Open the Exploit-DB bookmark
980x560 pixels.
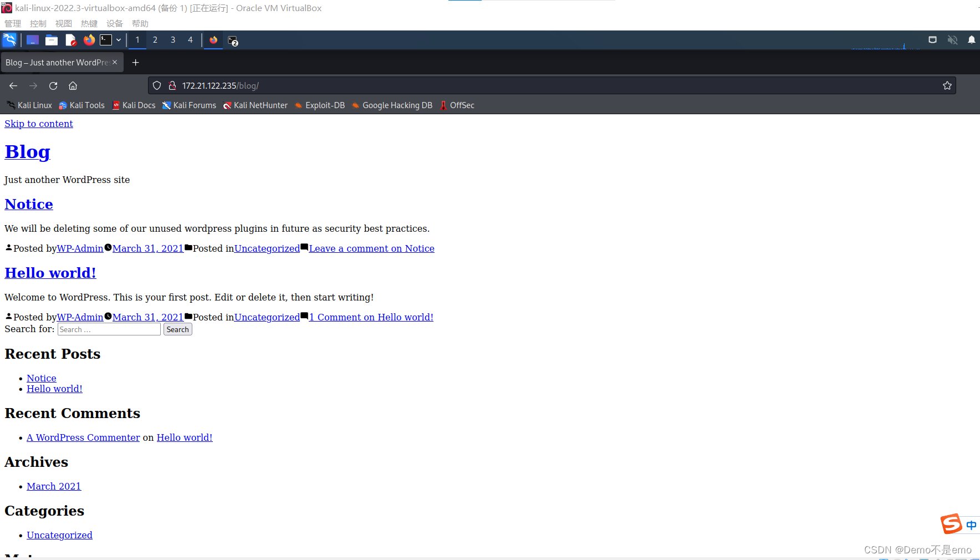319,105
